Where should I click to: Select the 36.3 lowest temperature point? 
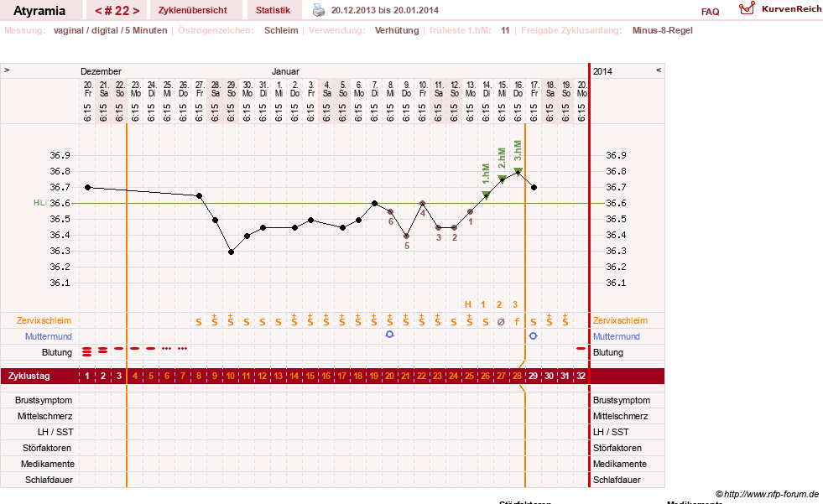coord(231,252)
